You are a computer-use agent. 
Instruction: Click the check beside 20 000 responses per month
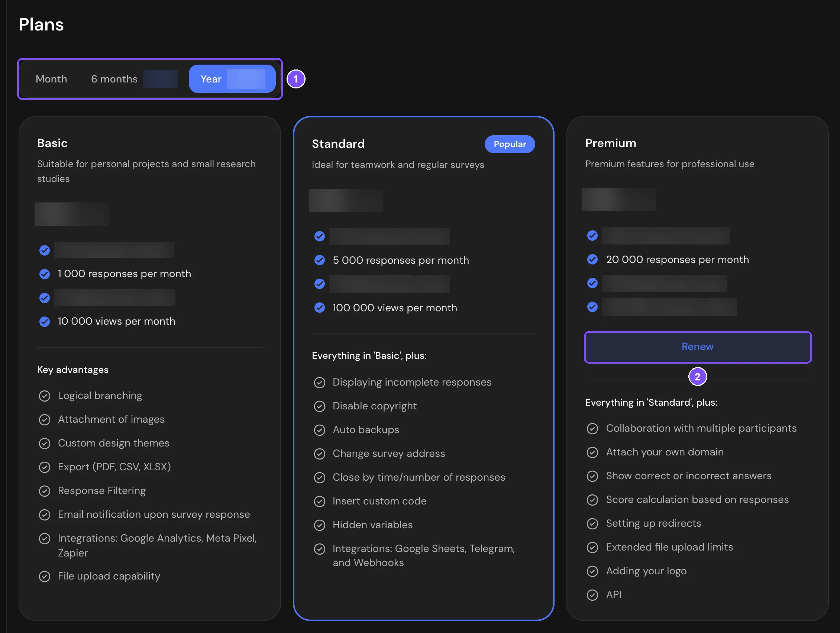click(x=592, y=260)
